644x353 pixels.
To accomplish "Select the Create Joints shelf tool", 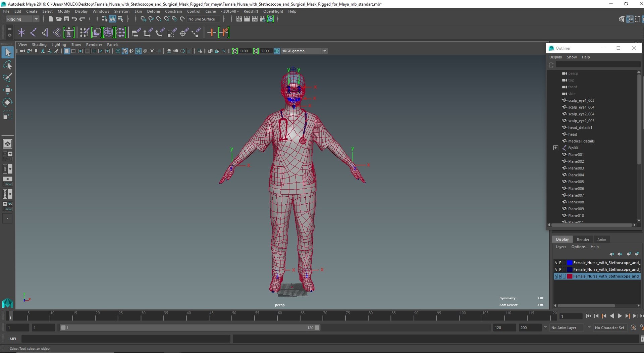I will click(33, 33).
